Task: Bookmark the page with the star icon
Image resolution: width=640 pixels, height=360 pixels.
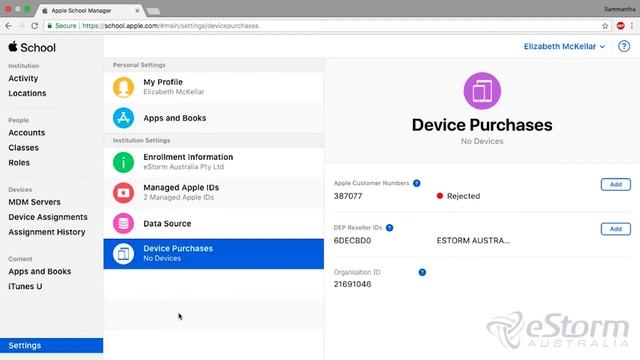Action: tap(605, 26)
